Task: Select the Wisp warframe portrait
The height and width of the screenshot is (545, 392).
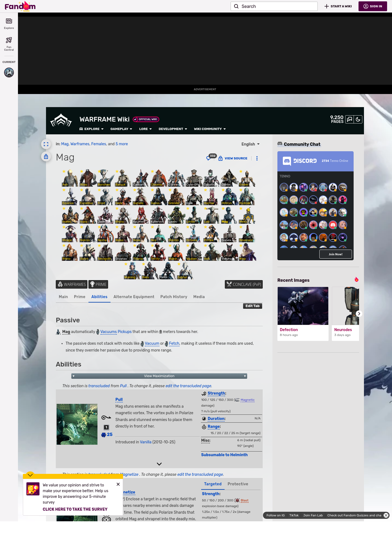Action: pyautogui.click(x=247, y=252)
